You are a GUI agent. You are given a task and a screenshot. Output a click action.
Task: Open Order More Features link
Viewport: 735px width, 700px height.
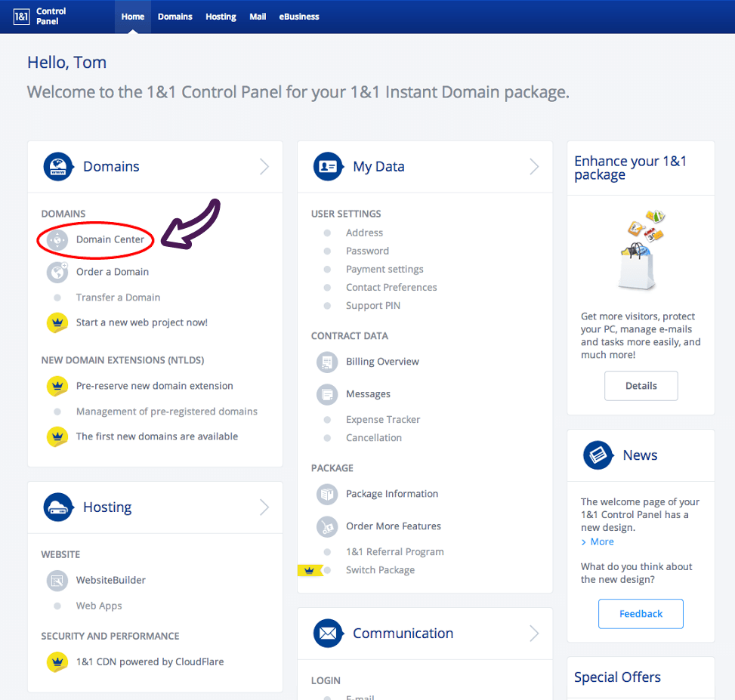394,526
